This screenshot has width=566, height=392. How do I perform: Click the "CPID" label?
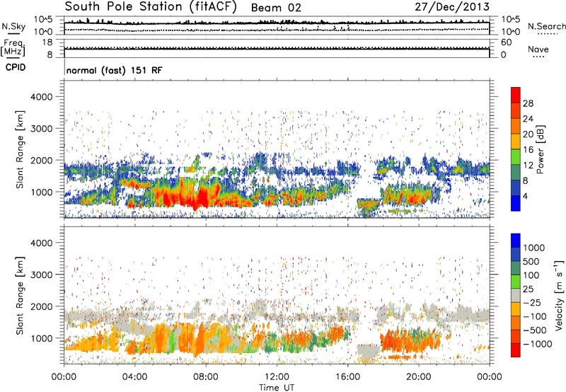point(16,67)
